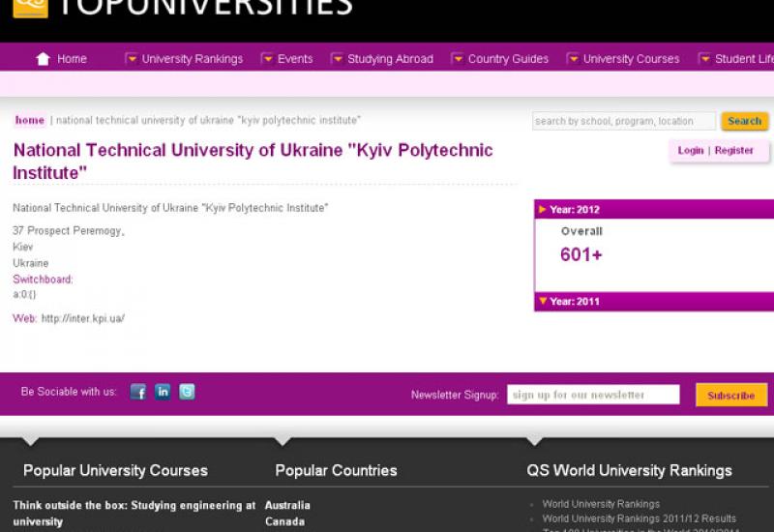This screenshot has height=532, width=774.
Task: Click the 37 Prospect Peremogy address line
Action: pos(69,231)
